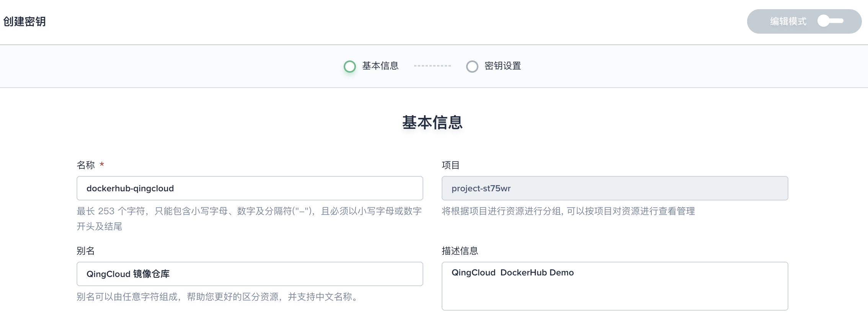Viewport: 868px width, 329px height.
Task: Click the green 基本信息 step circle
Action: tap(349, 67)
